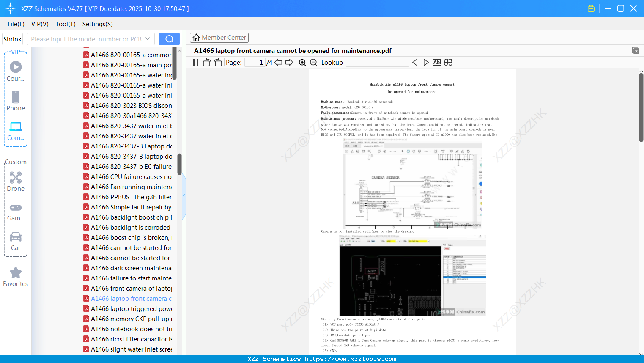Viewport: 644px width, 363px height.
Task: Open the Course category in sidebar
Action: tap(16, 71)
